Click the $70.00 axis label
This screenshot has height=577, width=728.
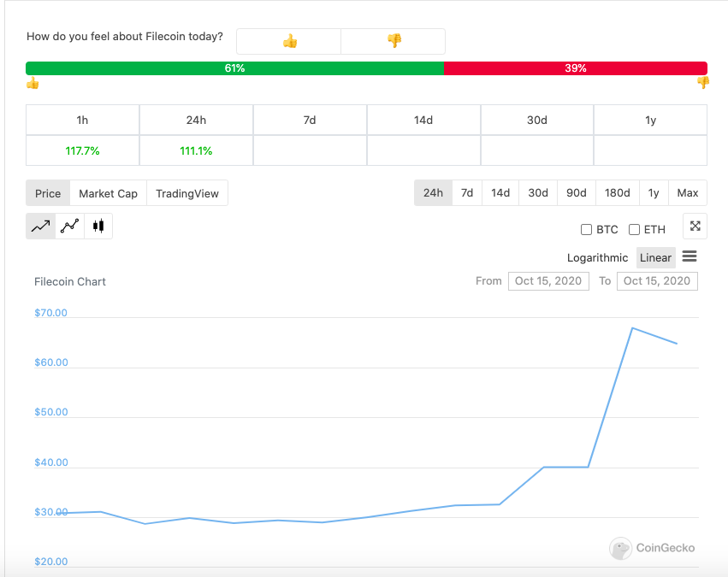click(51, 313)
